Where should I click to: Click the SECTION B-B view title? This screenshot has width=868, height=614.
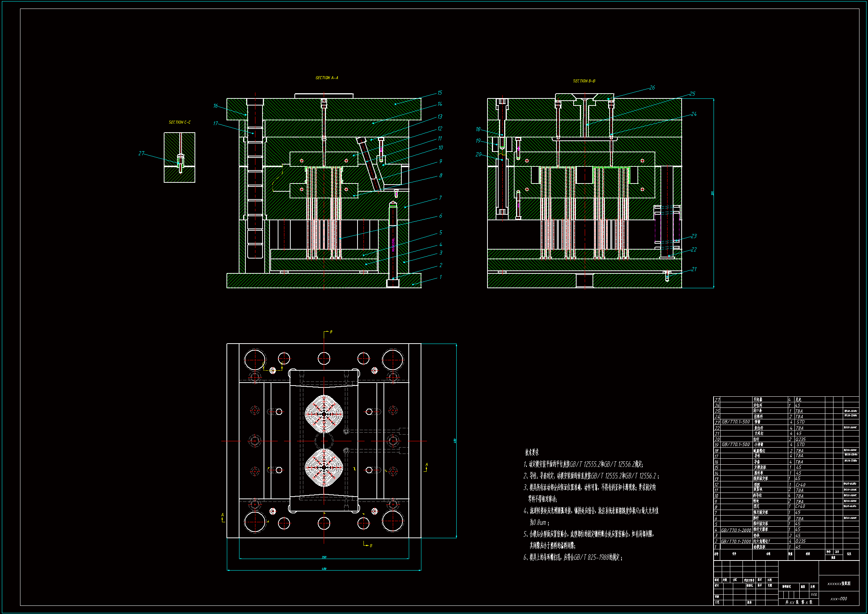tap(584, 81)
